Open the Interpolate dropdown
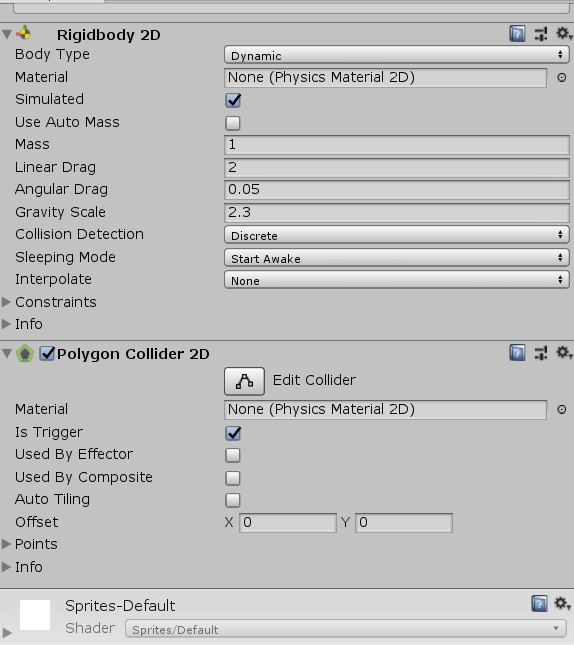The height and width of the screenshot is (645, 574). coord(397,280)
